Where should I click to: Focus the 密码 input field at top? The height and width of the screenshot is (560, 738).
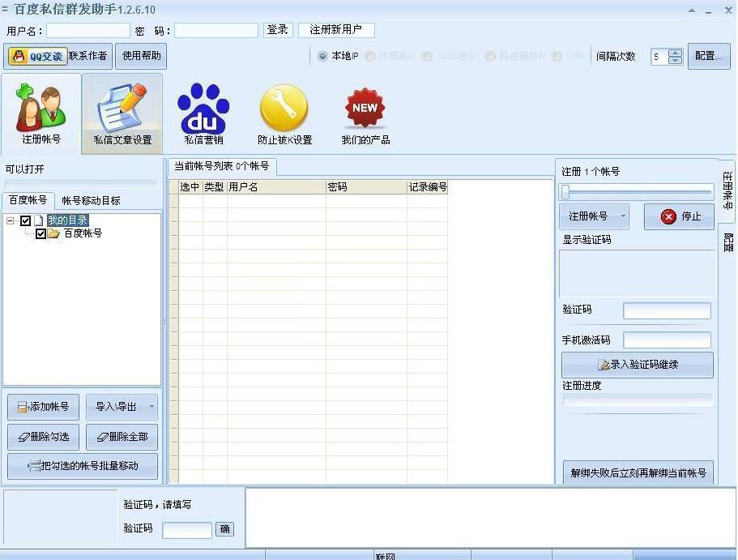[x=216, y=31]
